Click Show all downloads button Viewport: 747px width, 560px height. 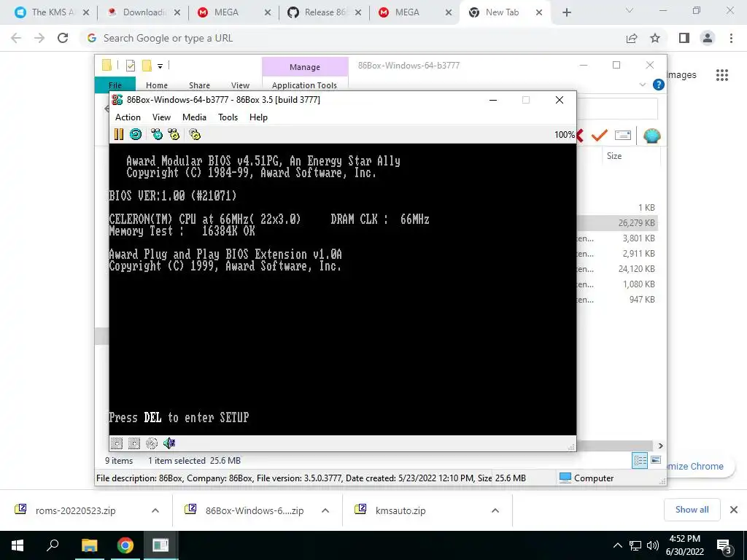pyautogui.click(x=692, y=510)
